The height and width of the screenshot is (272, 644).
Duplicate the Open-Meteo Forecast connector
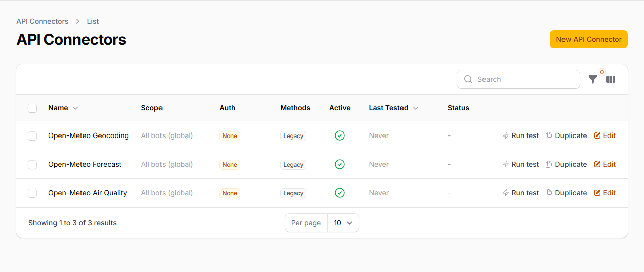[x=567, y=164]
